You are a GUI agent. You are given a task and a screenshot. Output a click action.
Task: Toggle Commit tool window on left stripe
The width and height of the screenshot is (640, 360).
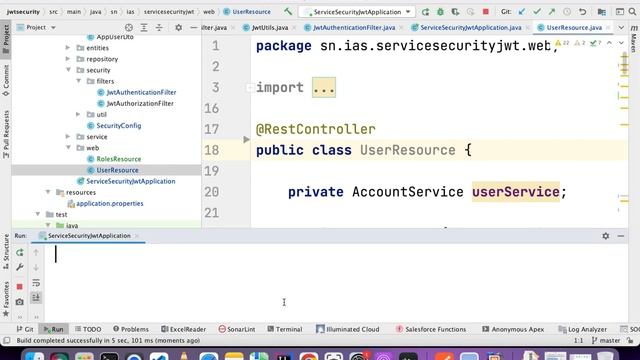(x=6, y=80)
